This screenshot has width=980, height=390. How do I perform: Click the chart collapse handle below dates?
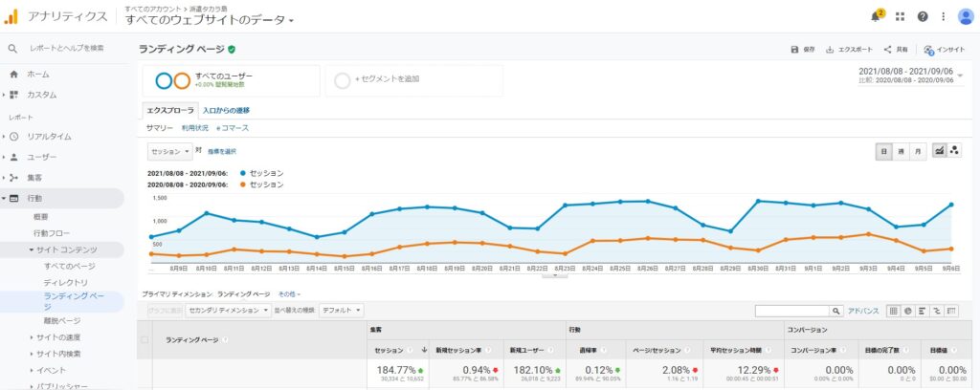(554, 274)
